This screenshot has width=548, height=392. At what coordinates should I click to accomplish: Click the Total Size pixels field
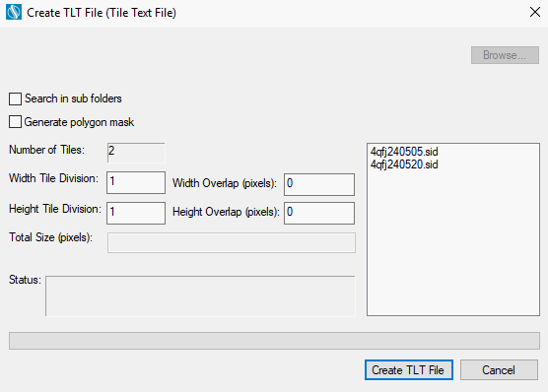pyautogui.click(x=232, y=242)
